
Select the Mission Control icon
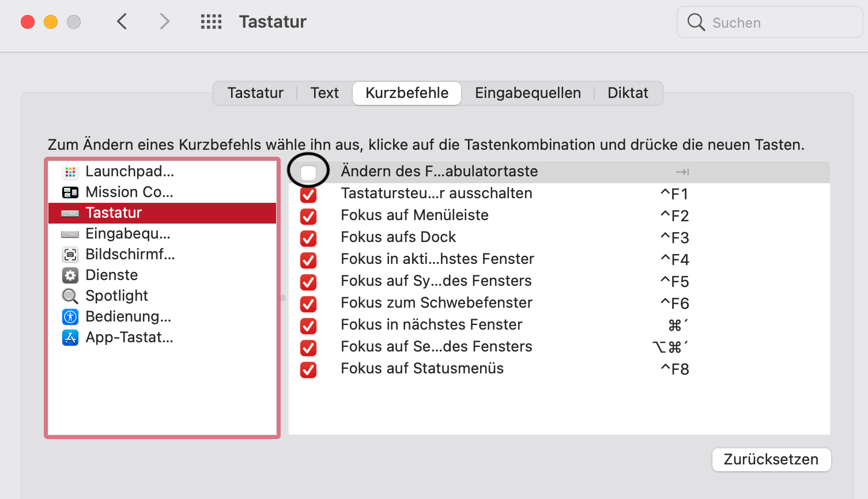pyautogui.click(x=70, y=192)
